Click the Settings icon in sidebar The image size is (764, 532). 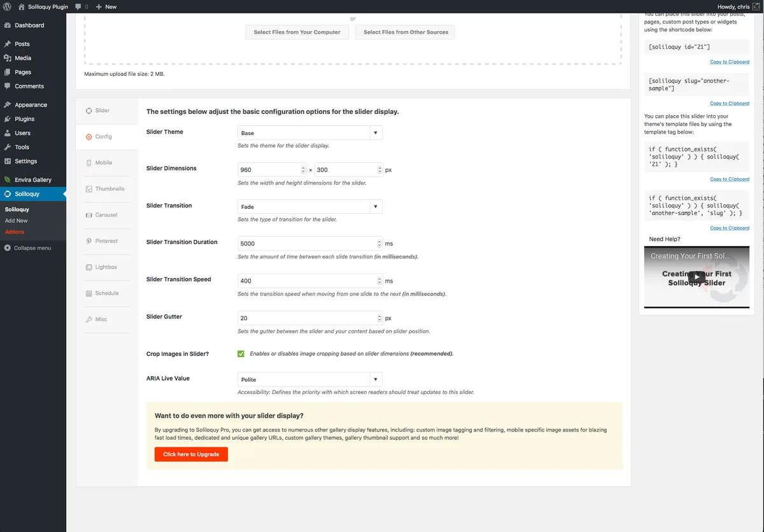pos(7,161)
